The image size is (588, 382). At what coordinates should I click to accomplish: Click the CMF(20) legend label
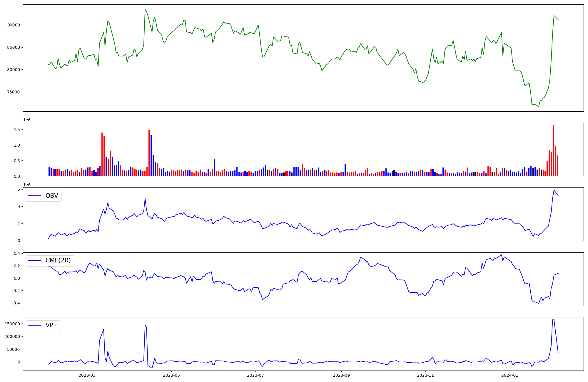[x=58, y=260]
